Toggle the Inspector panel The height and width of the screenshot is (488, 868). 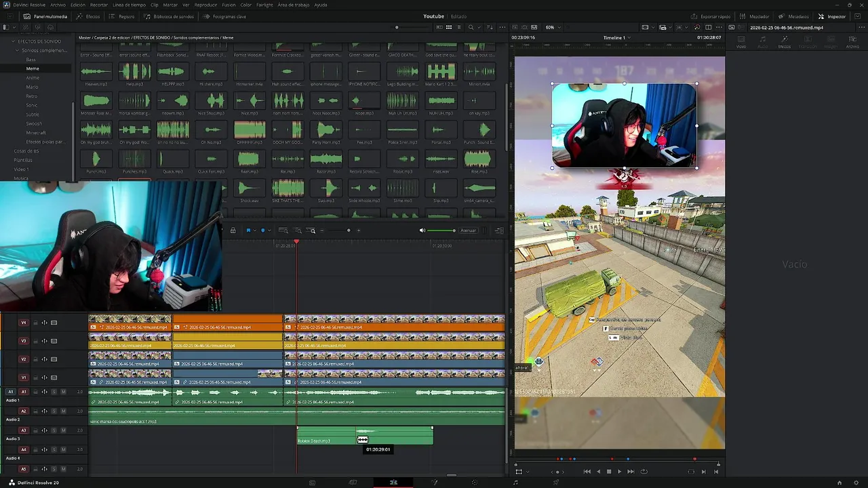(832, 16)
